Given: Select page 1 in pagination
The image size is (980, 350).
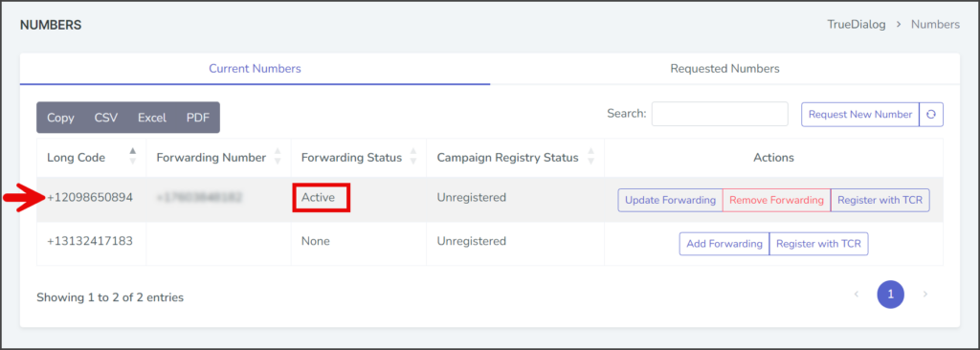Looking at the screenshot, I should (x=891, y=294).
